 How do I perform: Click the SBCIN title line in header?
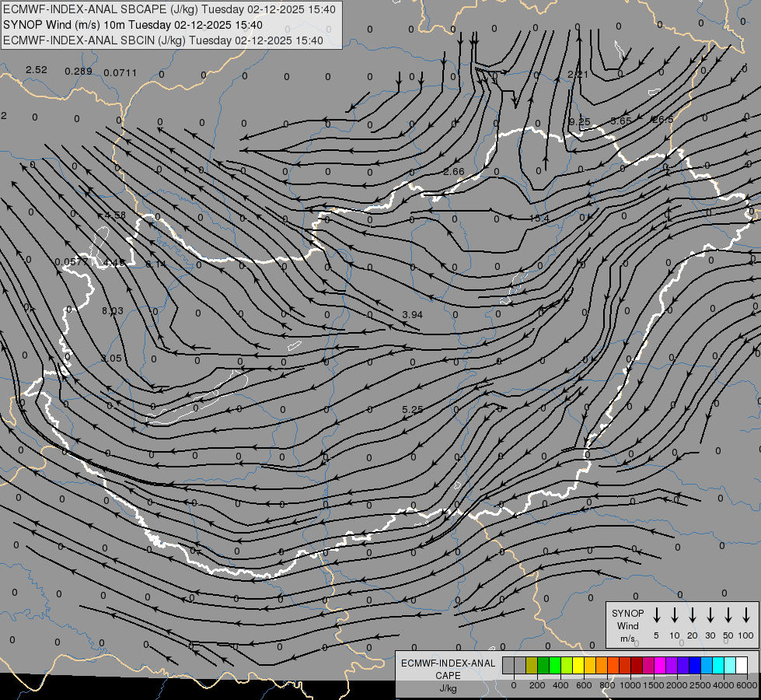(163, 40)
